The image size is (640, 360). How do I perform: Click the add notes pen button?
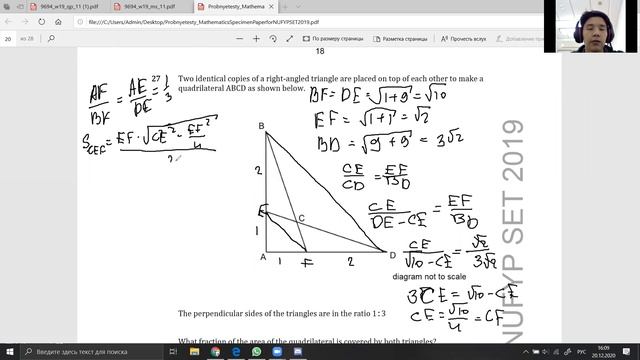pyautogui.click(x=519, y=39)
